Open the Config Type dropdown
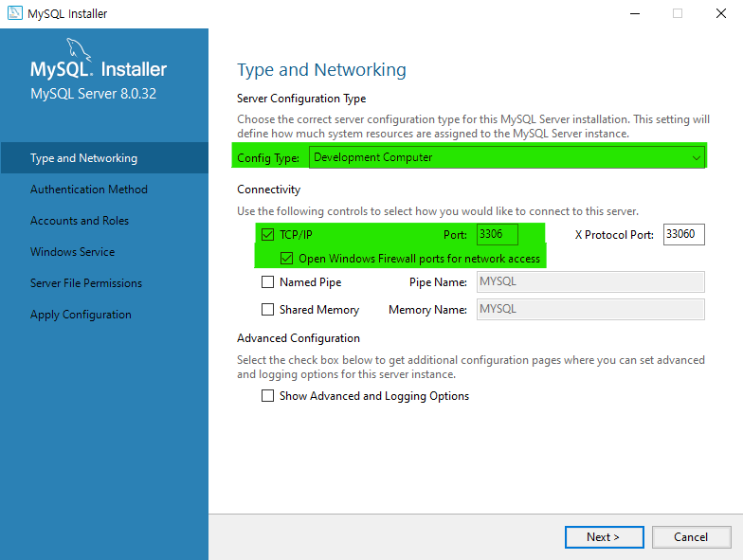This screenshot has width=743, height=560. [506, 157]
